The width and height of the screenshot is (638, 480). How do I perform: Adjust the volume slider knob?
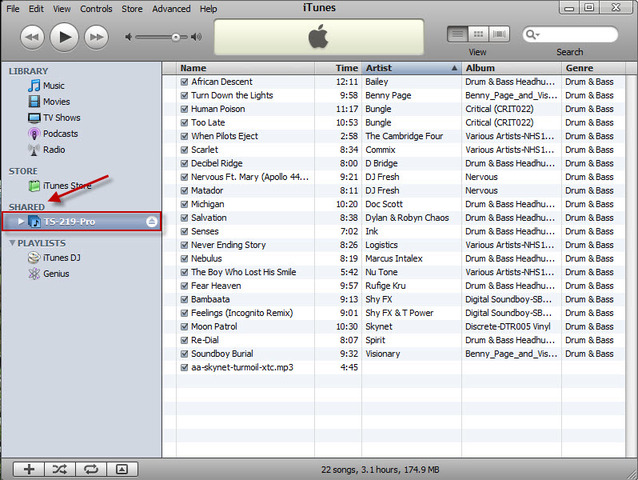point(175,37)
